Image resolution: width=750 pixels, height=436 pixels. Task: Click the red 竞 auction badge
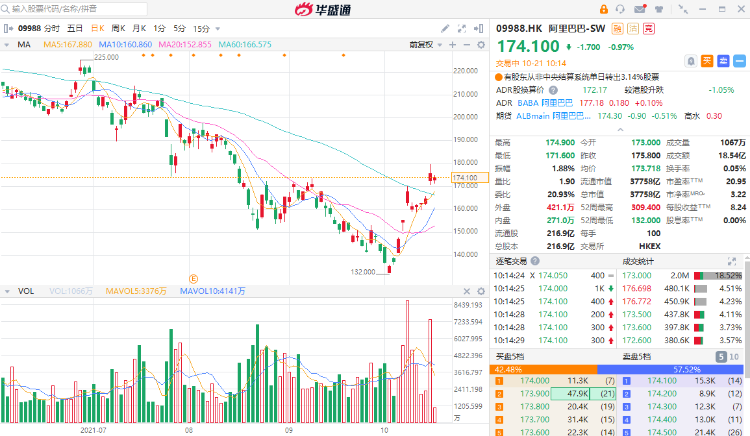click(x=649, y=29)
